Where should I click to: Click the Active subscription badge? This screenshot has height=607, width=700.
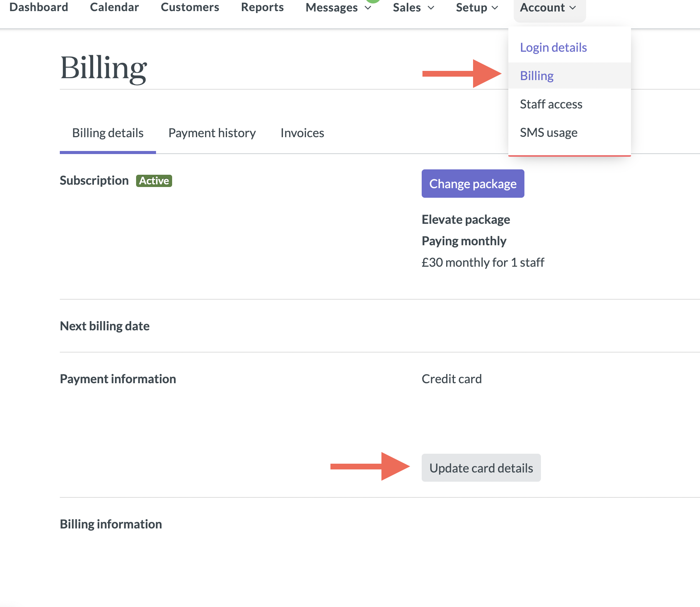click(154, 180)
